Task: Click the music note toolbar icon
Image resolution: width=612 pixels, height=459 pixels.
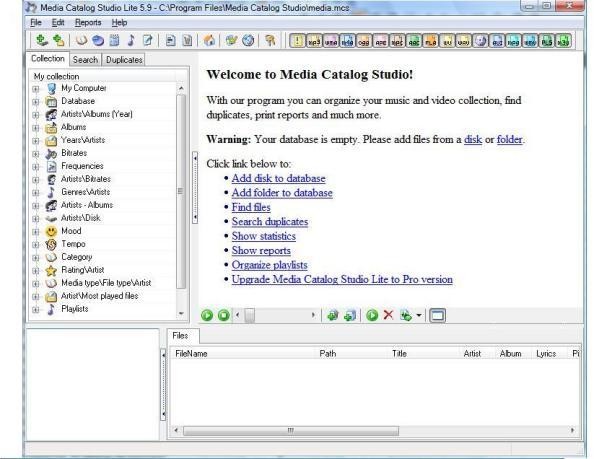Action: point(131,40)
